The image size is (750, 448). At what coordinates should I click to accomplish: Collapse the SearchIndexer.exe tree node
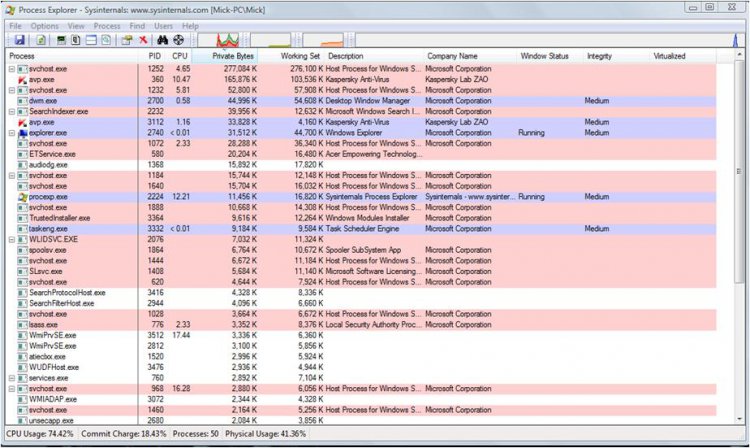coord(12,111)
